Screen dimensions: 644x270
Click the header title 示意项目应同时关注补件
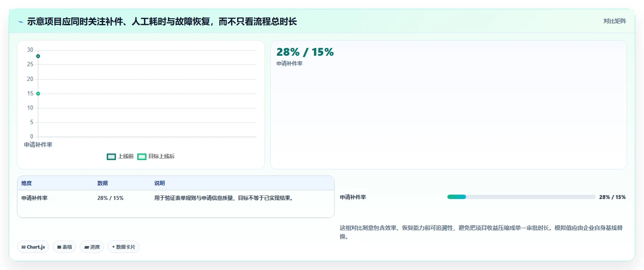(x=162, y=22)
